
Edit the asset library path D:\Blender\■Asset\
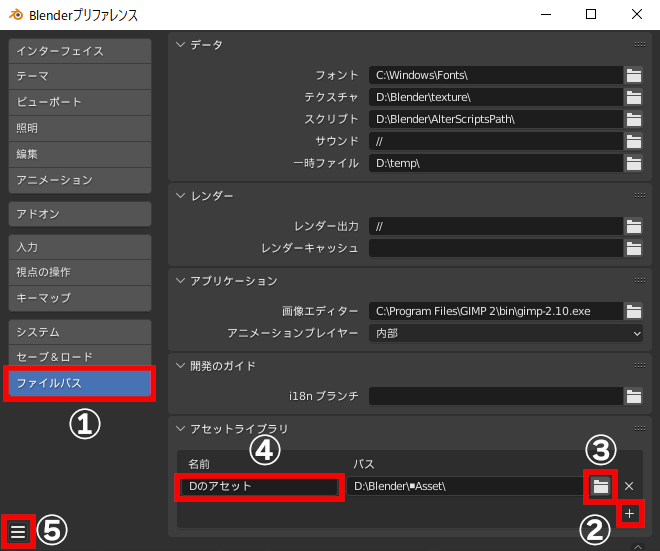468,487
